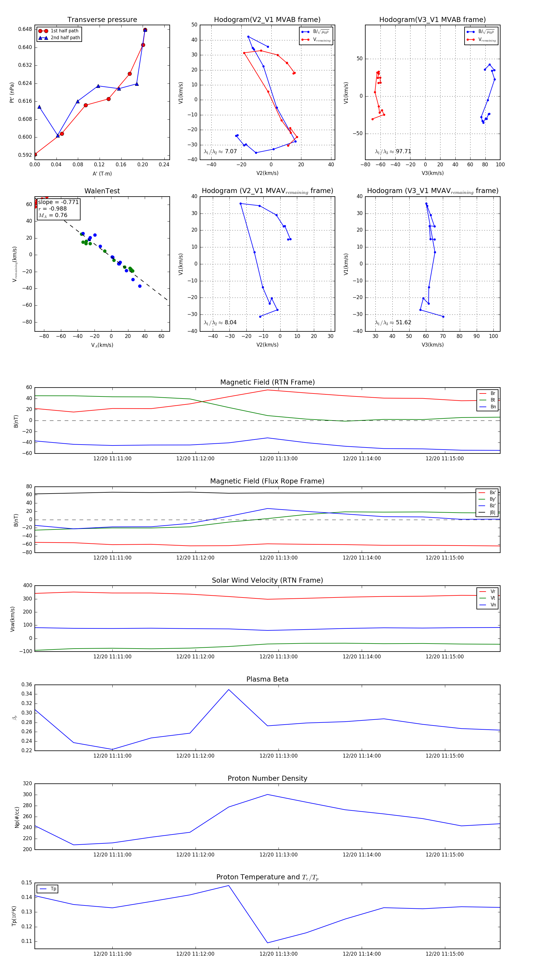The width and height of the screenshot is (535, 980).
Task: Click the Br red legend line
Action: [x=483, y=393]
